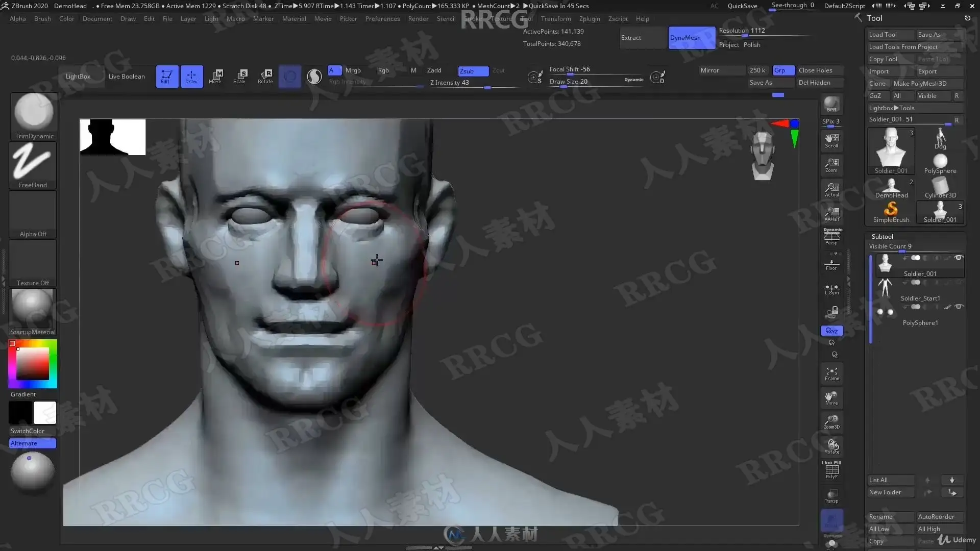Click the Line Fill PolyF icon
Screen dimensions: 980x551
[x=831, y=470]
